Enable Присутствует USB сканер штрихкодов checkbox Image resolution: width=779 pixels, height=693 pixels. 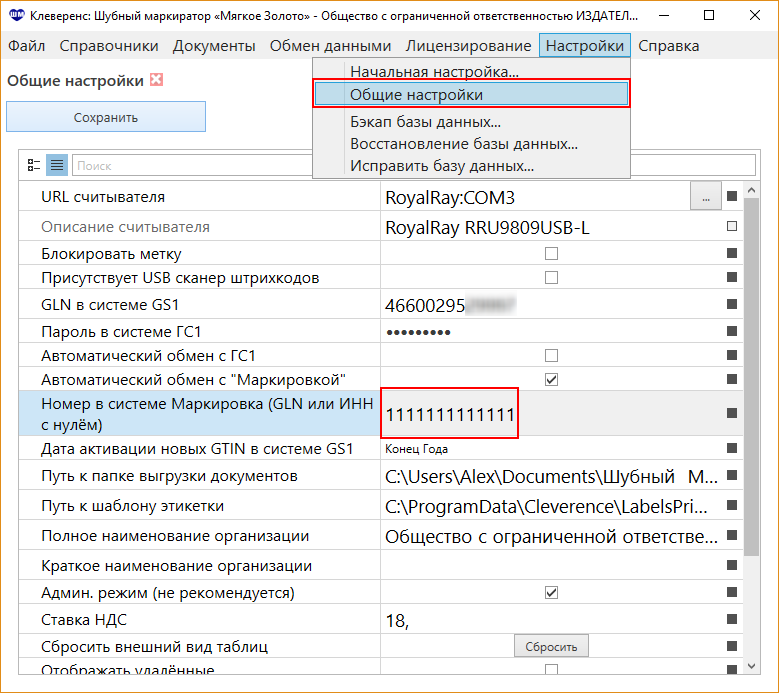(551, 277)
